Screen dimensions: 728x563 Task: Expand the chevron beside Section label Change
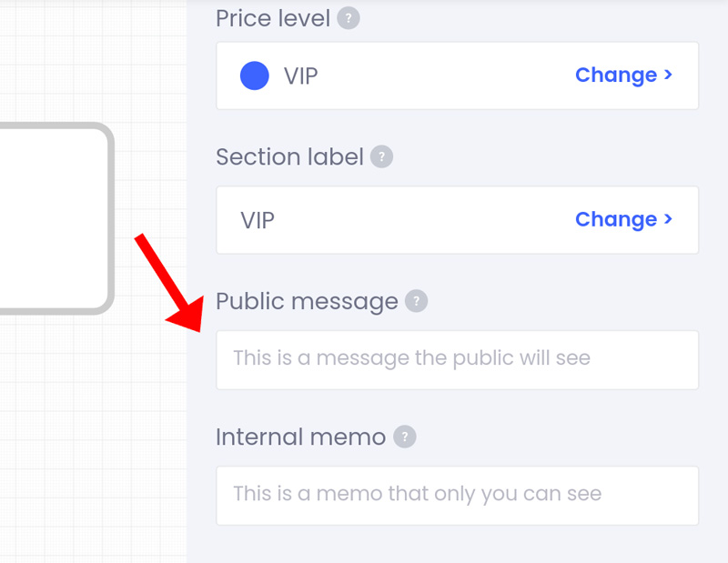pyautogui.click(x=668, y=219)
